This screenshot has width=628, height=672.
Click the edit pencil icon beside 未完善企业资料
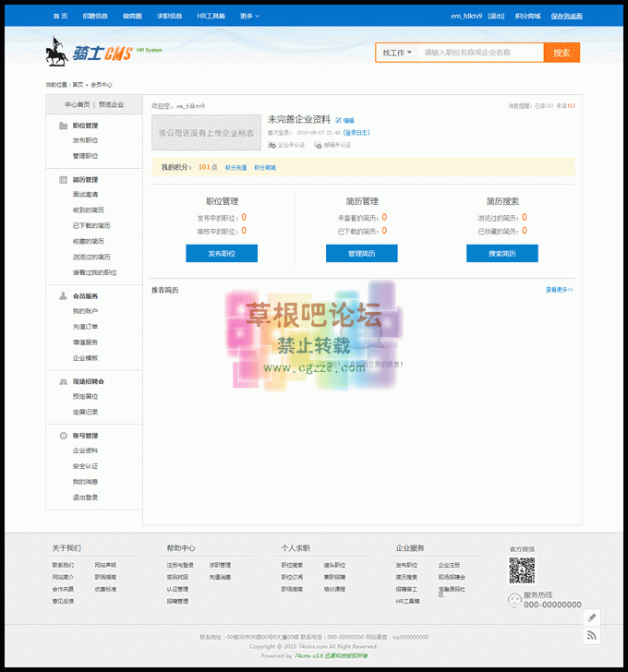339,120
